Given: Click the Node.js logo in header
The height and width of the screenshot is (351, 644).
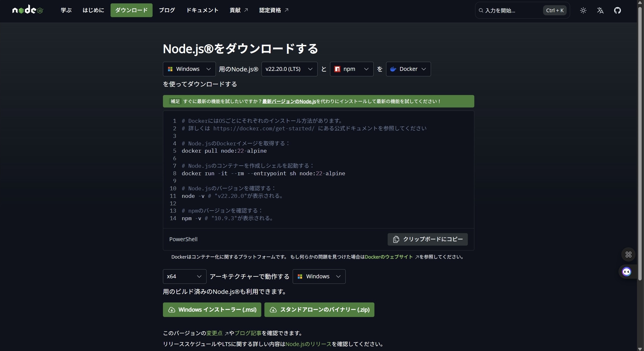Looking at the screenshot, I should 28,10.
